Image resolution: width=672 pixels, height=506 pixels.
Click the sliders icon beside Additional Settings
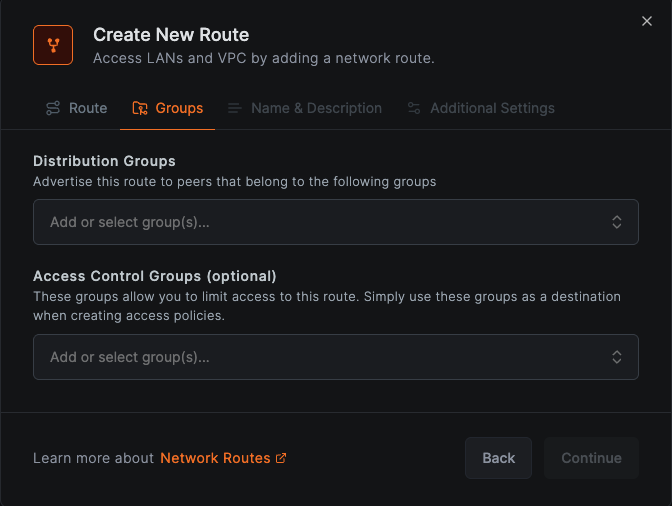click(x=414, y=108)
